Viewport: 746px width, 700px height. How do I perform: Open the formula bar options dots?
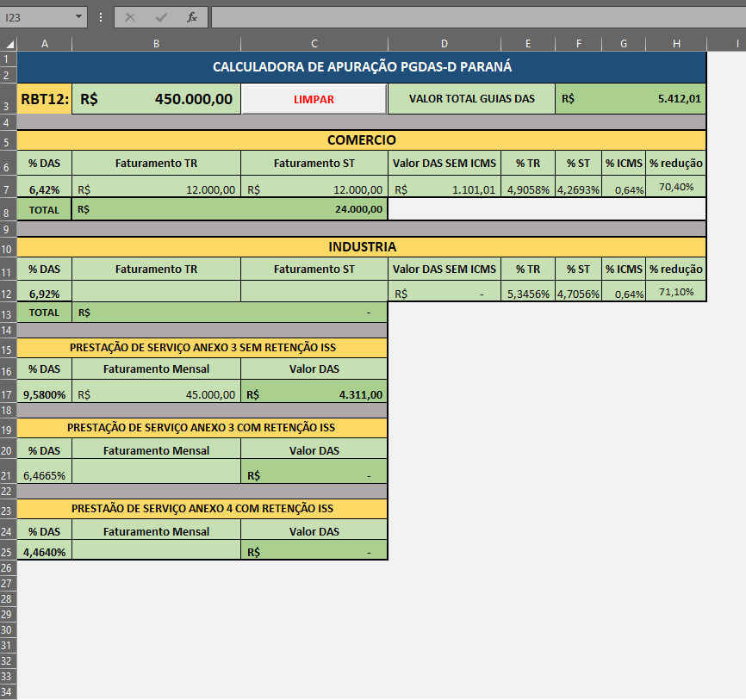101,17
